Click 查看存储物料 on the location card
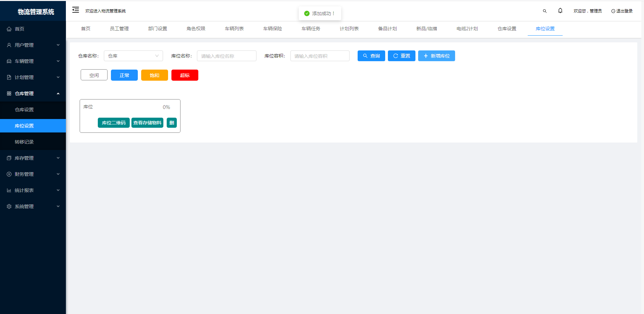 tap(147, 123)
